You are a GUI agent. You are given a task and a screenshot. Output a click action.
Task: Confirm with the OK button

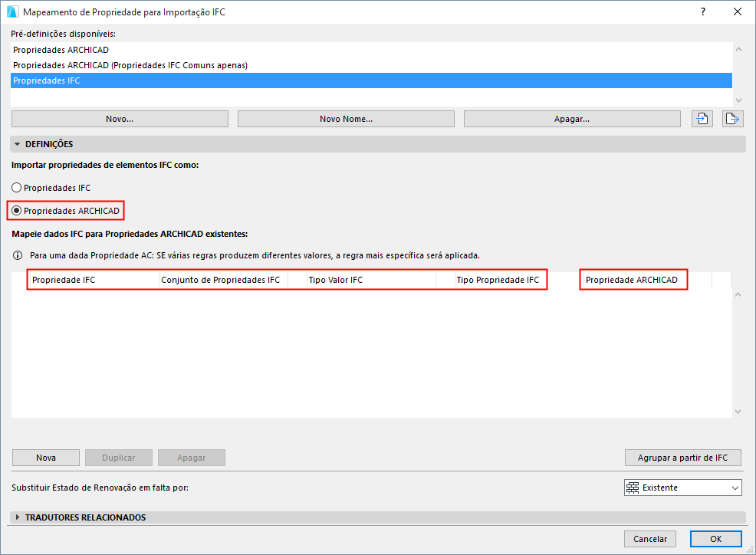[715, 539]
